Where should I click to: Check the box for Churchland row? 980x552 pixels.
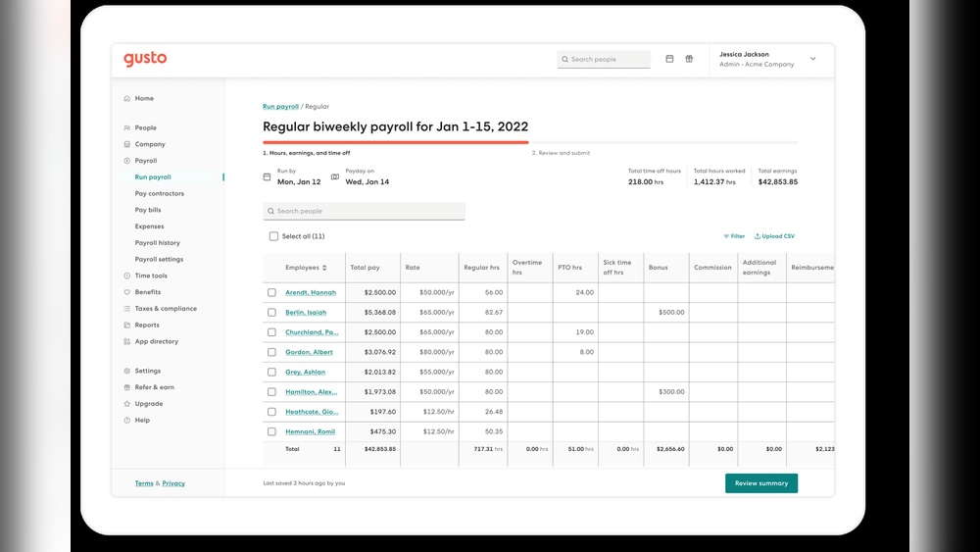click(271, 332)
